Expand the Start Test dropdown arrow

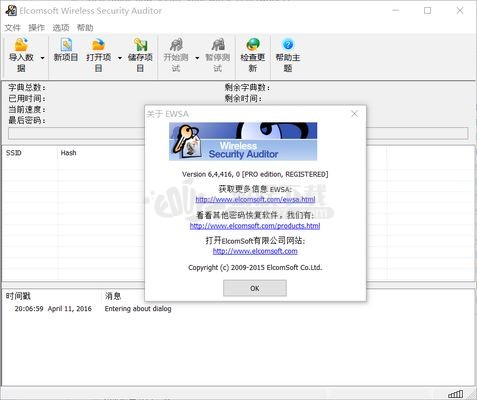pyautogui.click(x=197, y=58)
